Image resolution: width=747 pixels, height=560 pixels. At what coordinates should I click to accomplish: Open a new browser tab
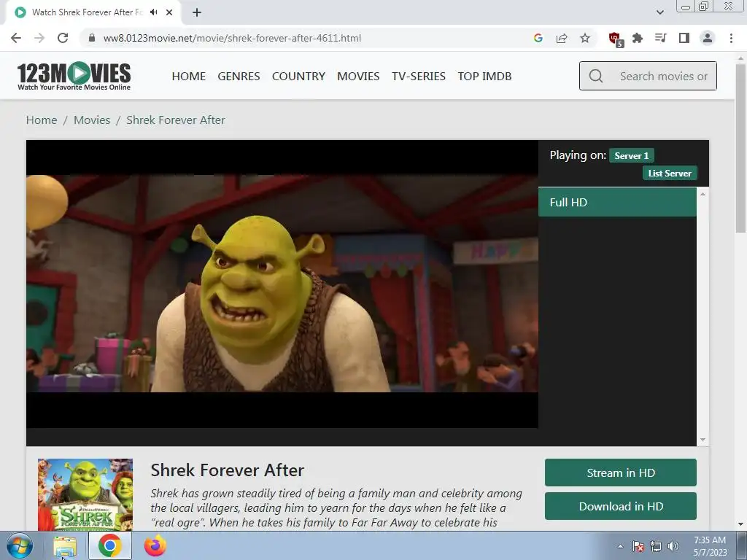pyautogui.click(x=197, y=12)
